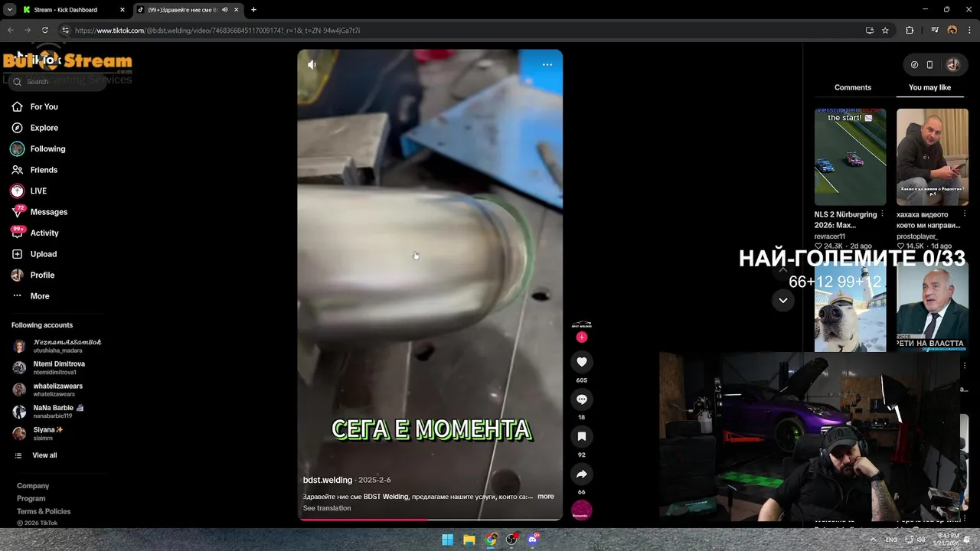Open the browser extensions puzzle icon
980x551 pixels.
[910, 31]
